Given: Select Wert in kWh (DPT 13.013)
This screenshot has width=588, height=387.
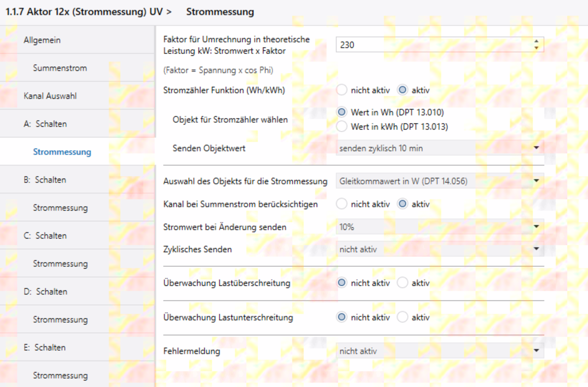Looking at the screenshot, I should pyautogui.click(x=342, y=126).
